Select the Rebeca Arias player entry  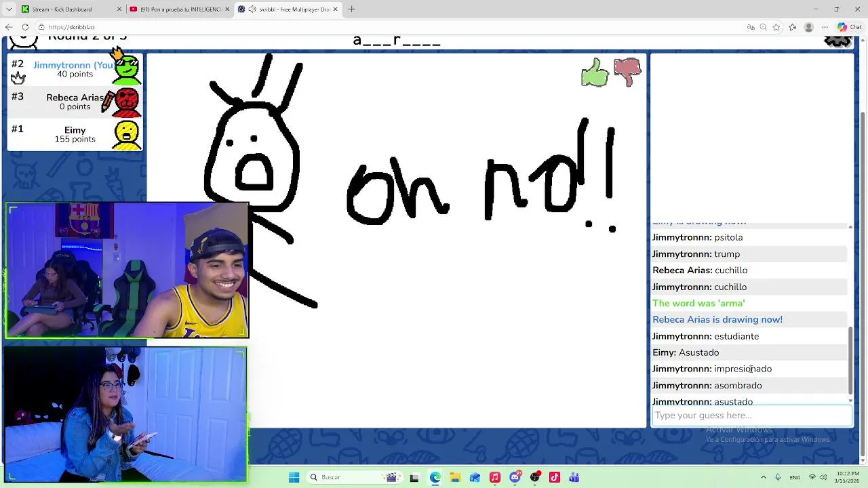pos(75,102)
